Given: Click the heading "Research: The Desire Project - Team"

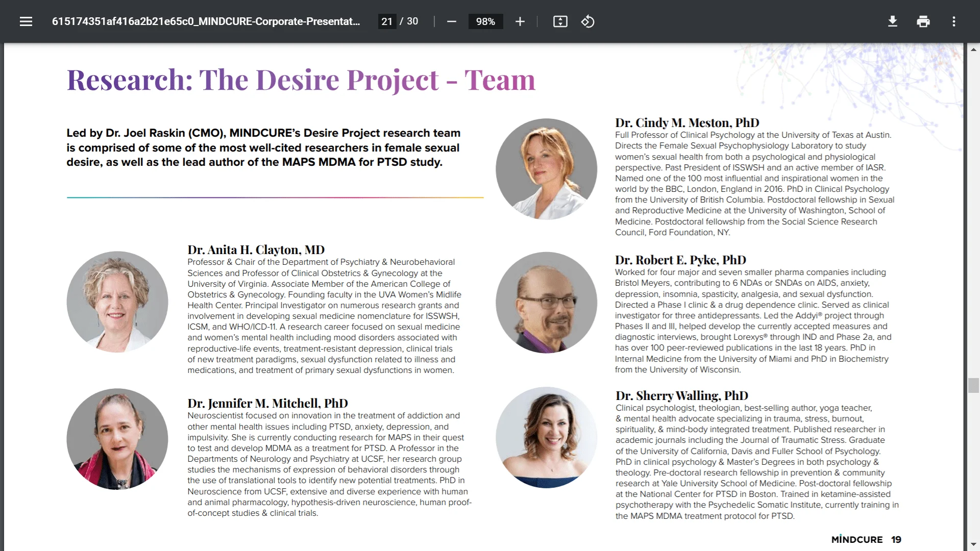Looking at the screenshot, I should [x=301, y=80].
